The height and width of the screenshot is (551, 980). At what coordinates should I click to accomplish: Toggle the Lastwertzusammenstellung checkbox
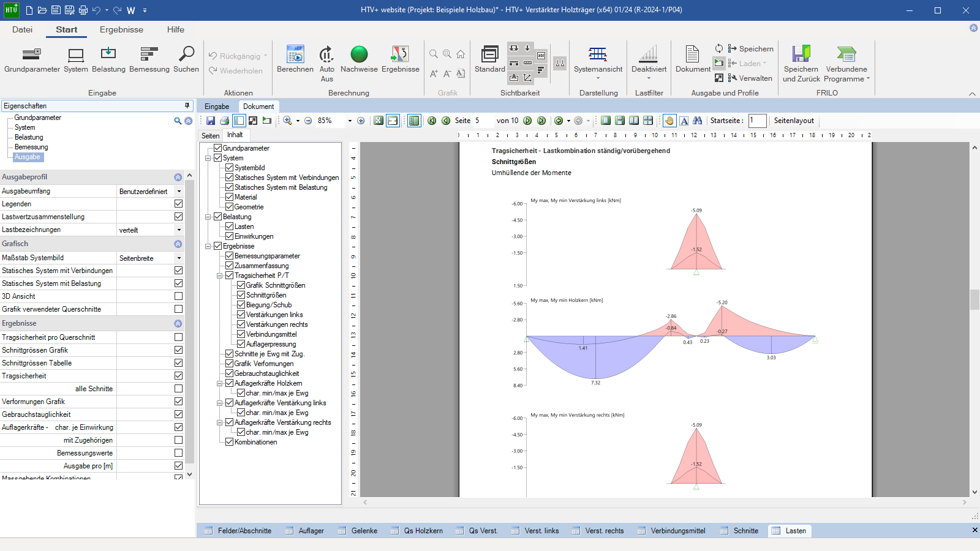click(x=178, y=216)
